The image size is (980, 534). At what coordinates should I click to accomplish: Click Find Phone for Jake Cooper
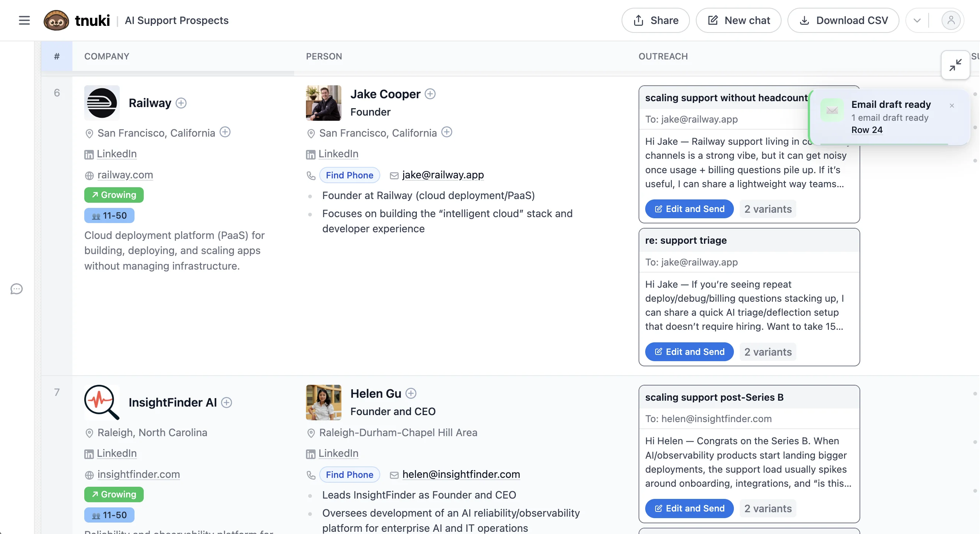tap(349, 175)
